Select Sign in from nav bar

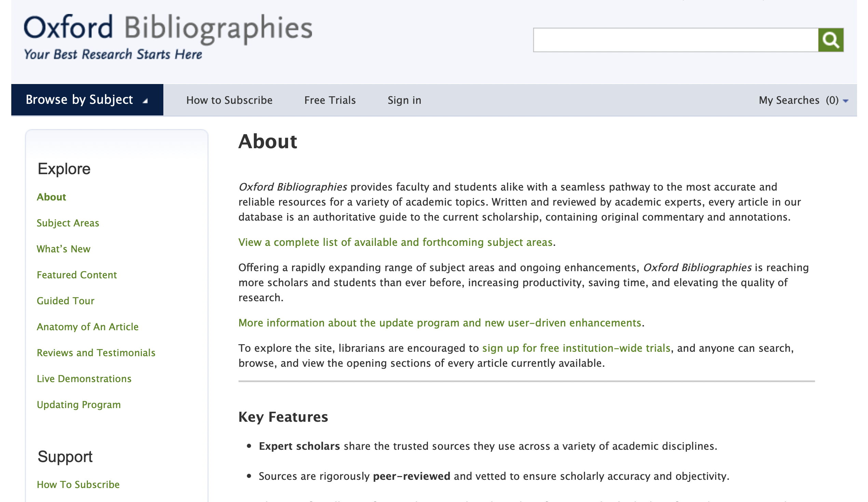tap(404, 100)
